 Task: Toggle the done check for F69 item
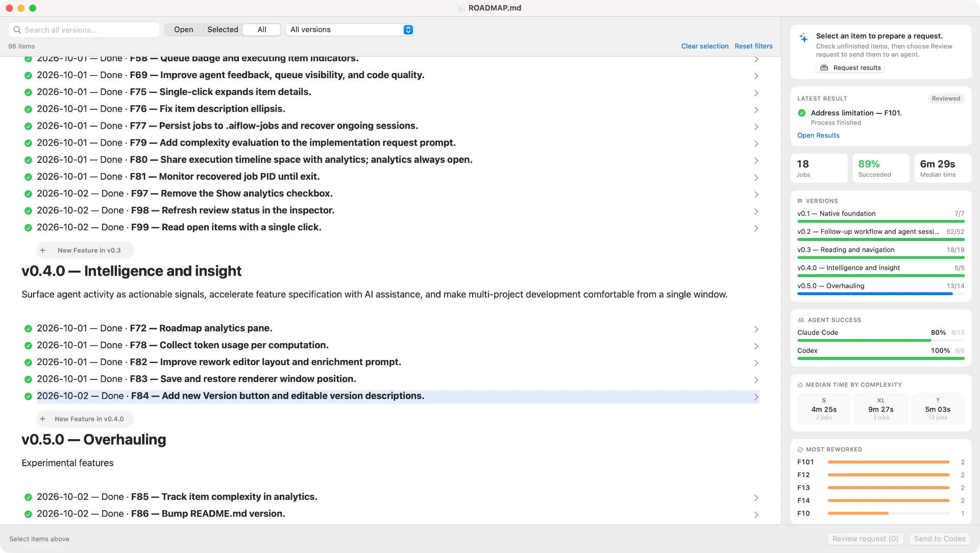(28, 76)
